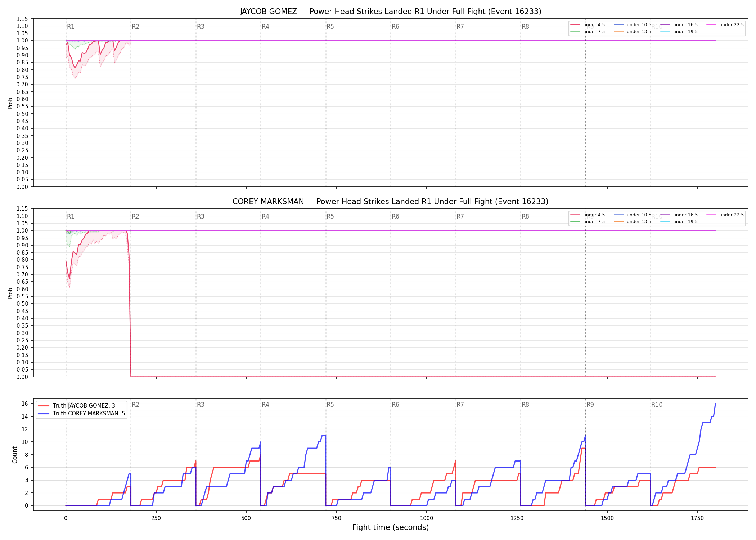The height and width of the screenshot is (540, 756).
Task: Click the 'Count' y-axis label
Action: 15,455
